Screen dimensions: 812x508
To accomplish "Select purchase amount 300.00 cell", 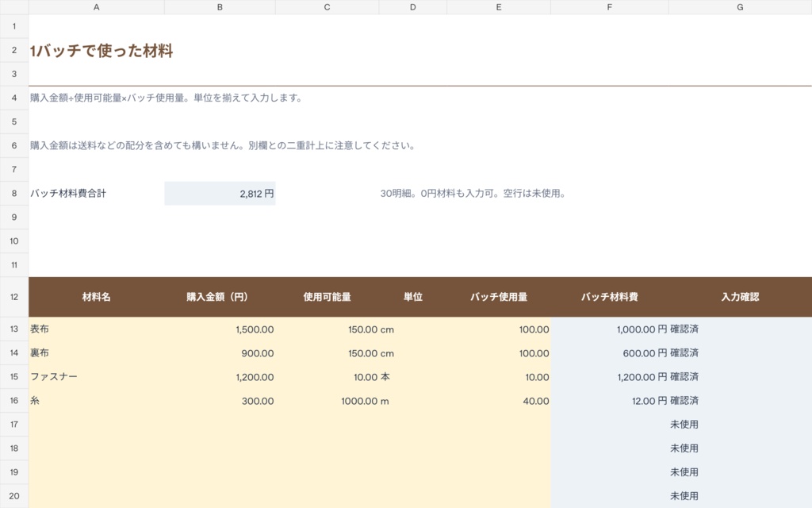I will pyautogui.click(x=220, y=401).
